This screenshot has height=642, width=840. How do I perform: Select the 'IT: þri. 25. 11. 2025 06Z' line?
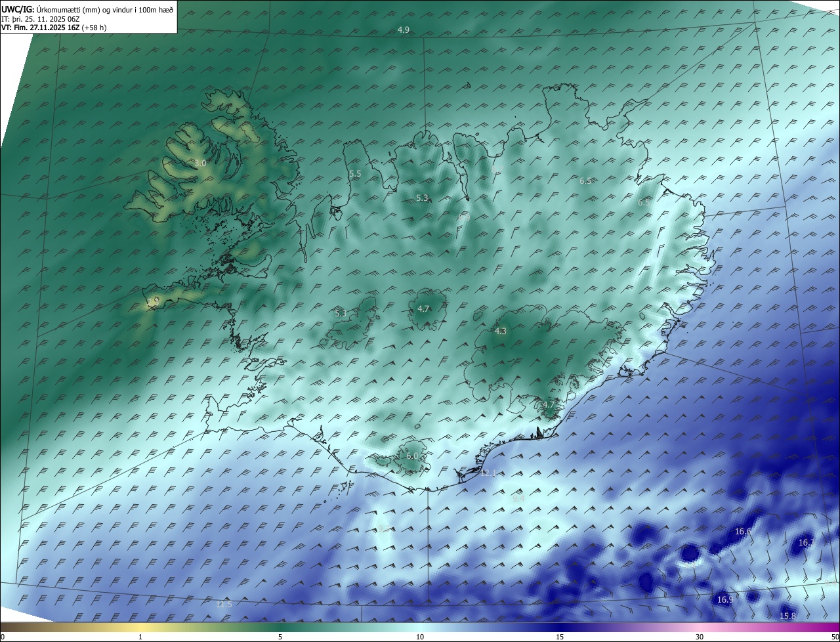point(40,18)
